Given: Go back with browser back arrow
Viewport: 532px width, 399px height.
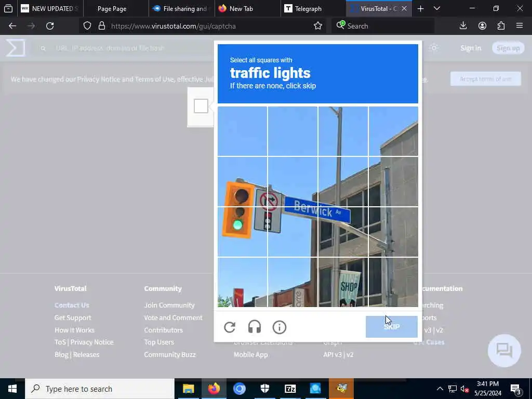Looking at the screenshot, I should tap(12, 26).
